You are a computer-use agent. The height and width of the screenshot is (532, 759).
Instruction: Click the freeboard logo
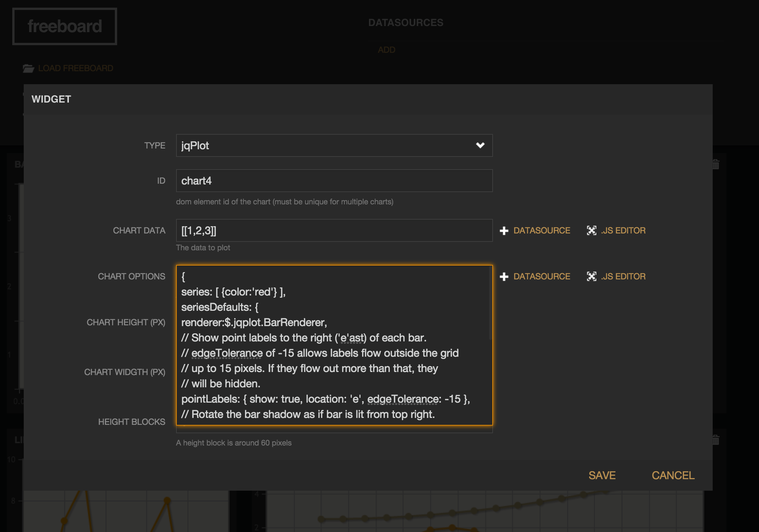click(65, 26)
